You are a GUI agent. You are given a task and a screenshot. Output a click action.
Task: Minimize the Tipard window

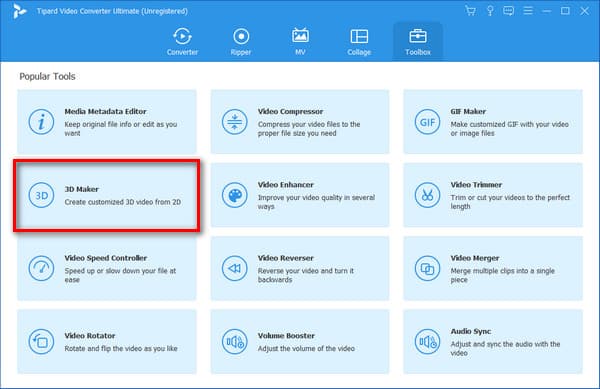(x=546, y=11)
